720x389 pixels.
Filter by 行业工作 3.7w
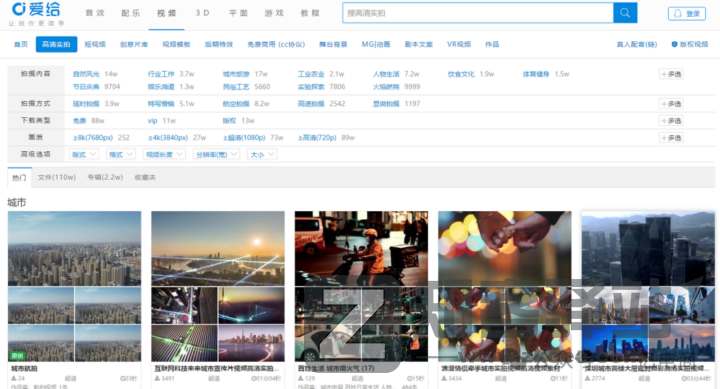pos(171,73)
